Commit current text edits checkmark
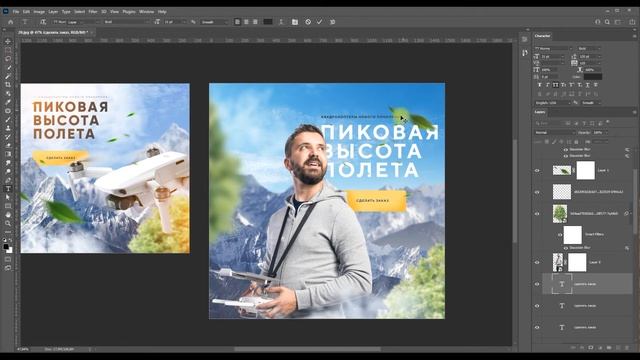 (320, 22)
